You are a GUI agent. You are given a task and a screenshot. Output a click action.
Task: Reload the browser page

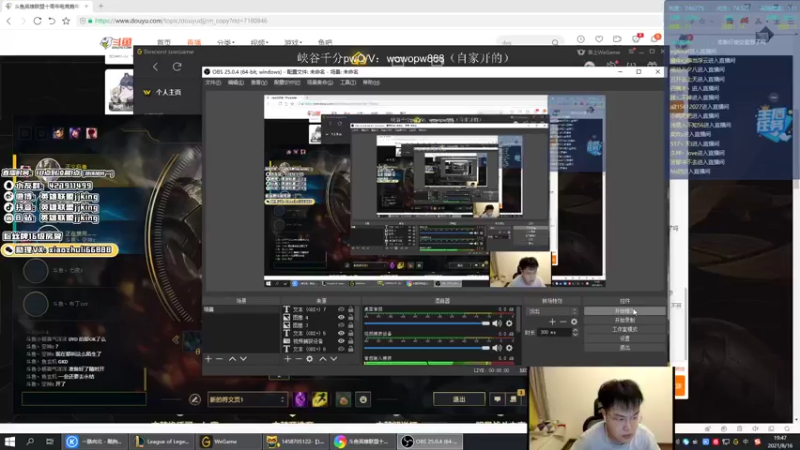(x=37, y=21)
